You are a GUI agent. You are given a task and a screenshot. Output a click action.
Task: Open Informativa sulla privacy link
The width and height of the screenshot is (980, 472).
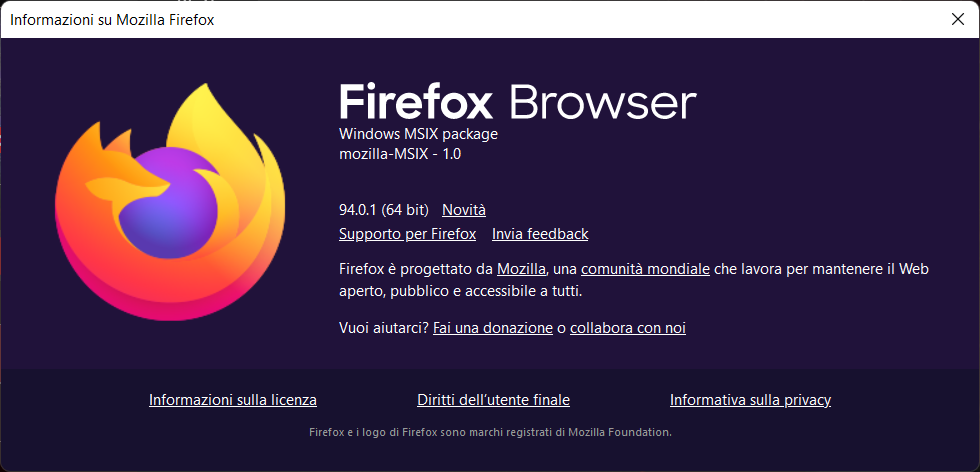click(750, 400)
